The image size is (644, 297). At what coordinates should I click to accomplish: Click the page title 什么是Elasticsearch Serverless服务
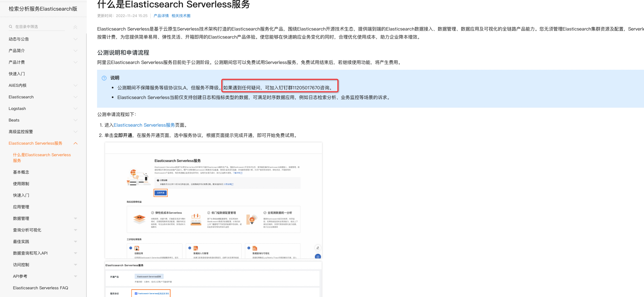click(174, 4)
